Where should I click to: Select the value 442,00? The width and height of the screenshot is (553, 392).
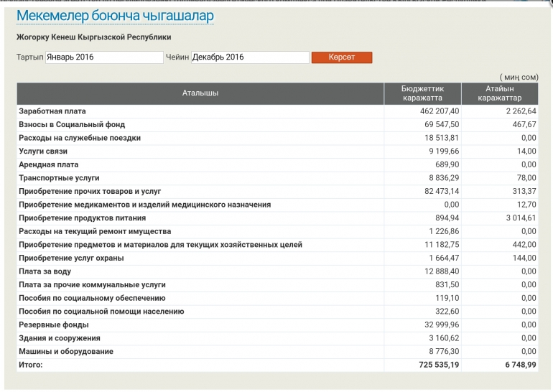point(524,245)
